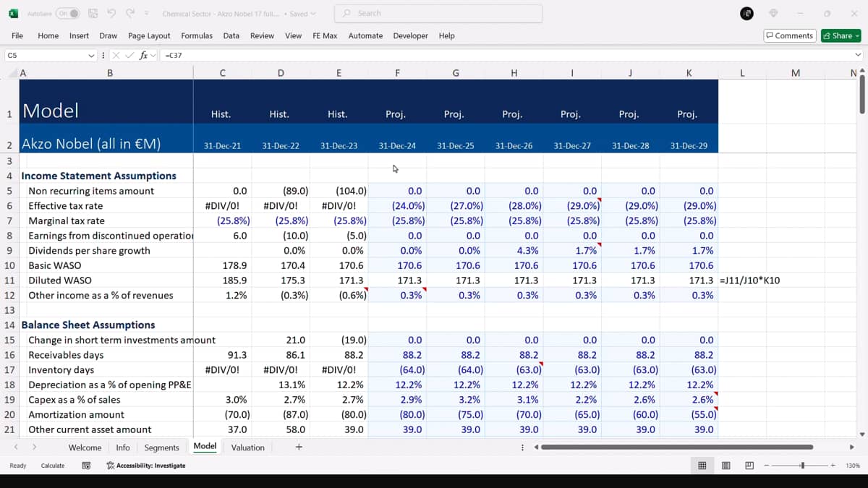Select the Capex as a % of sales label

point(106,400)
